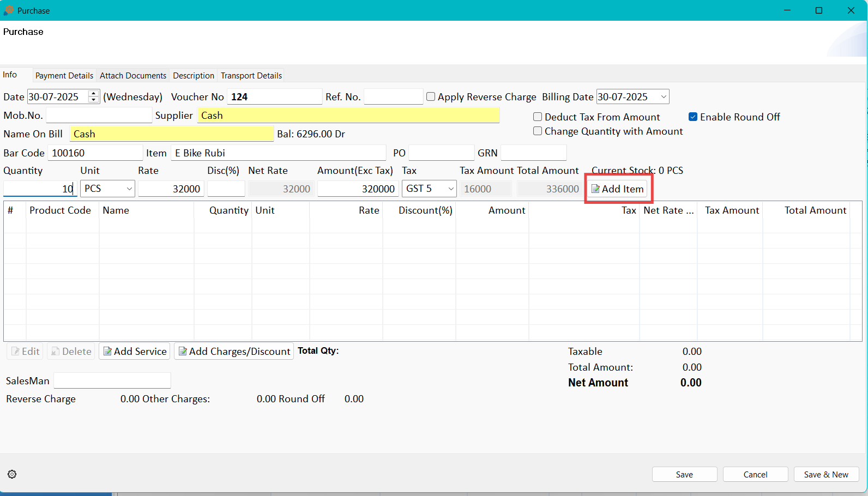
Task: Click the Name On Bill field
Action: point(172,134)
